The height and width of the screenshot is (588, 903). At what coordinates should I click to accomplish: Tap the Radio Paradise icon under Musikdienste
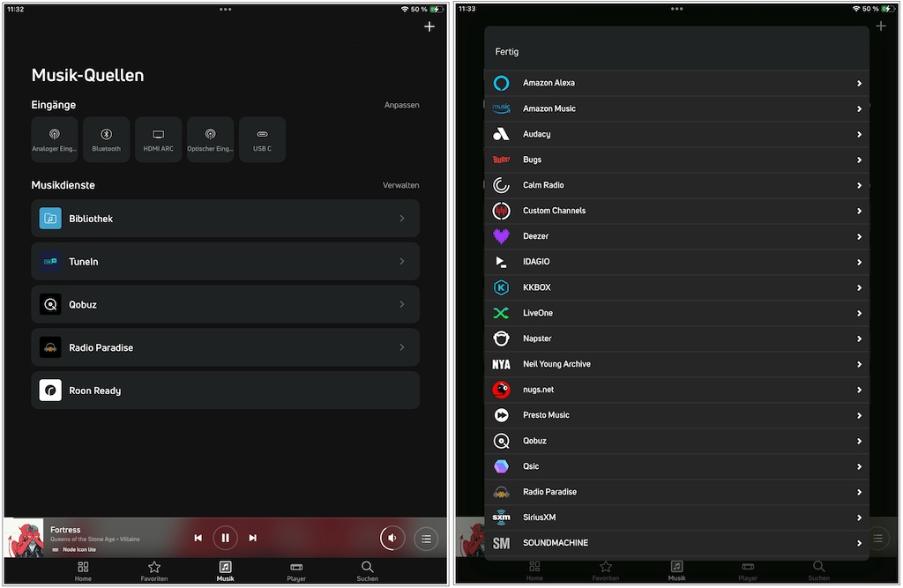[x=50, y=347]
